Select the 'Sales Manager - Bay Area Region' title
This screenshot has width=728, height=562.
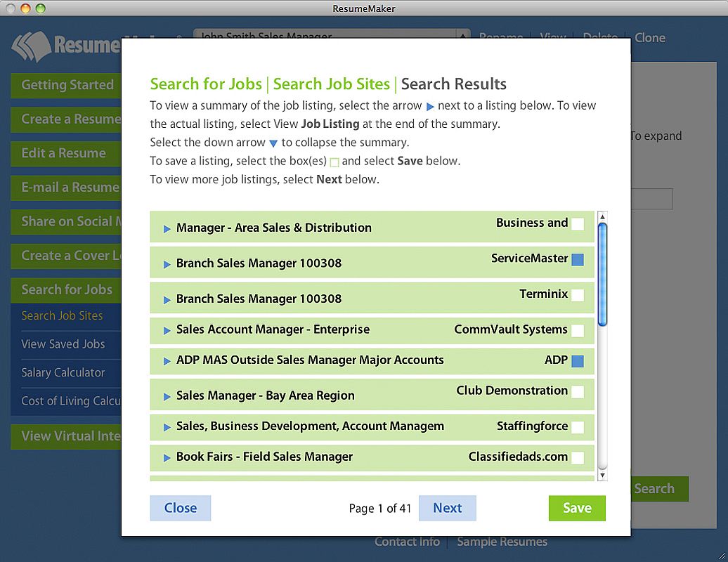tap(266, 396)
